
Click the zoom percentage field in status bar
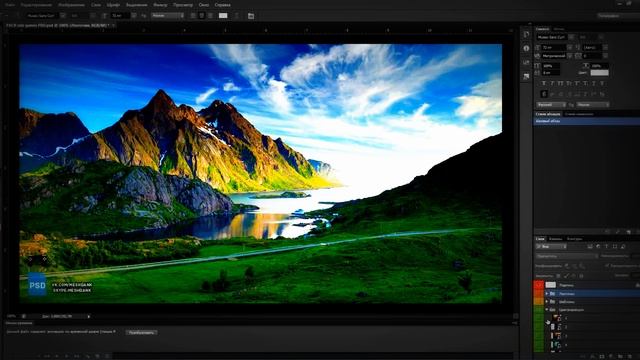coord(11,316)
